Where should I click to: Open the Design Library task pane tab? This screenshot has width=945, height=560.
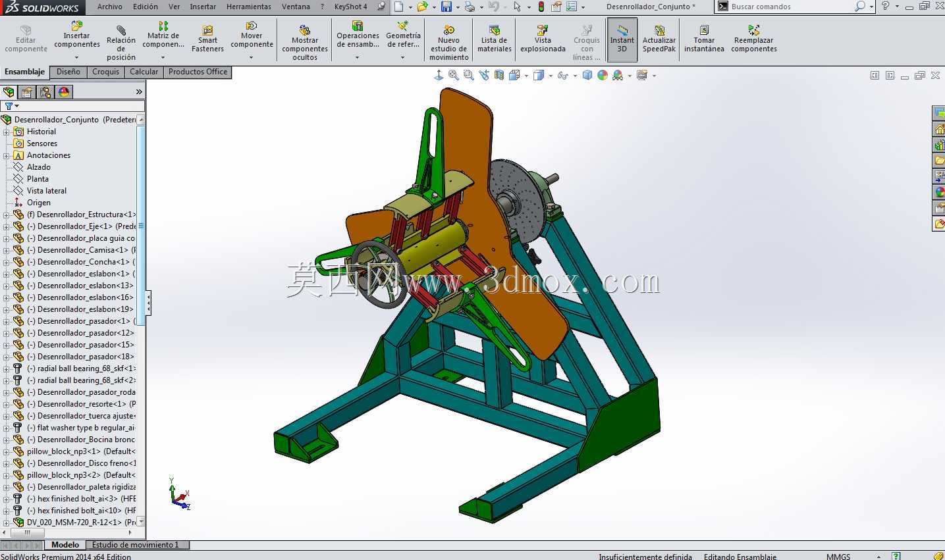939,144
